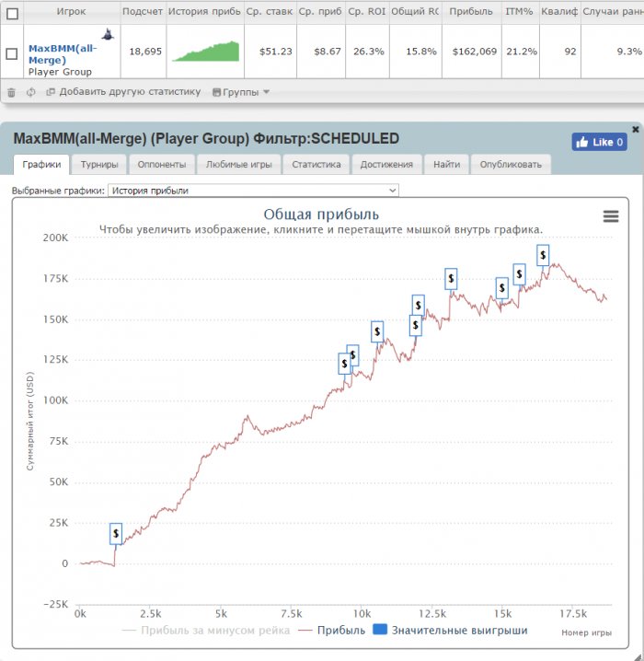Toggle the select-all checkbox in table header
Viewport: 644px width, 661px height.
[12, 14]
